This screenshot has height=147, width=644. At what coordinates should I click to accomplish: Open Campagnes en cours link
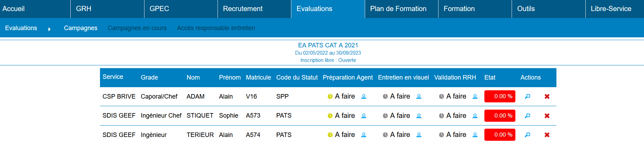coord(137,28)
